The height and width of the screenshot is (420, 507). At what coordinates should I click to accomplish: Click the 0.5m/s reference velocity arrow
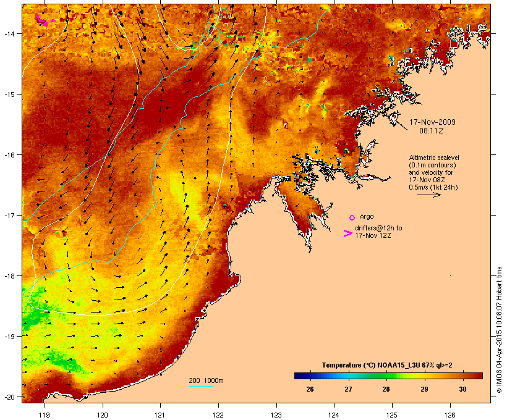pyautogui.click(x=428, y=195)
